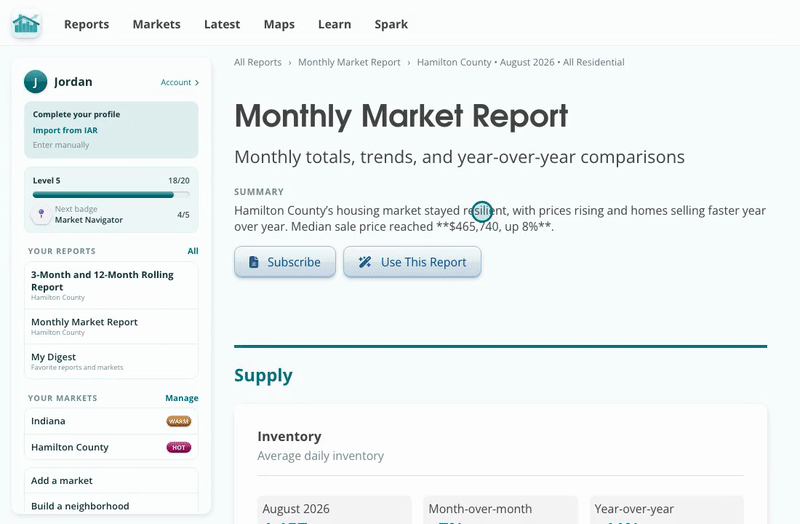
Task: View All of your reports
Action: (x=192, y=251)
